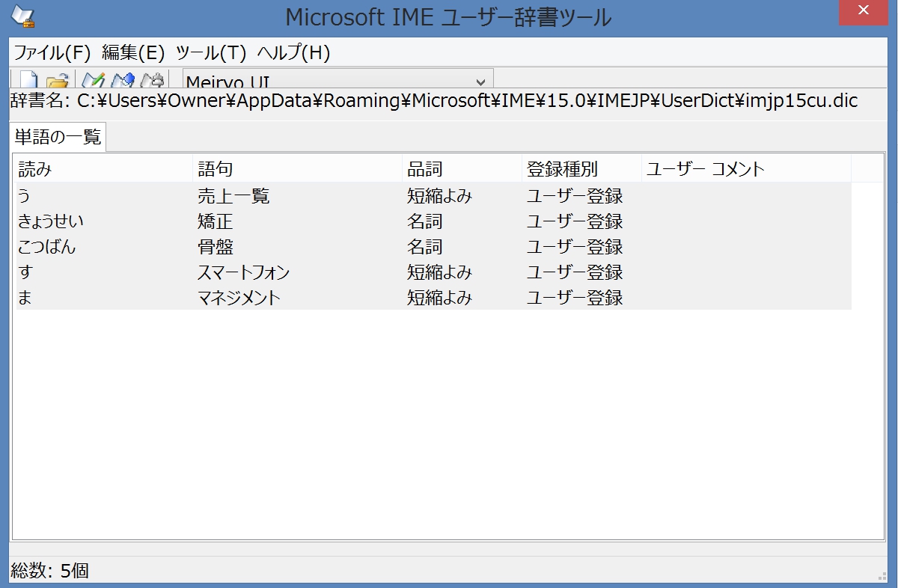898x588 pixels.
Task: Select the row with reading う
Action: click(433, 196)
